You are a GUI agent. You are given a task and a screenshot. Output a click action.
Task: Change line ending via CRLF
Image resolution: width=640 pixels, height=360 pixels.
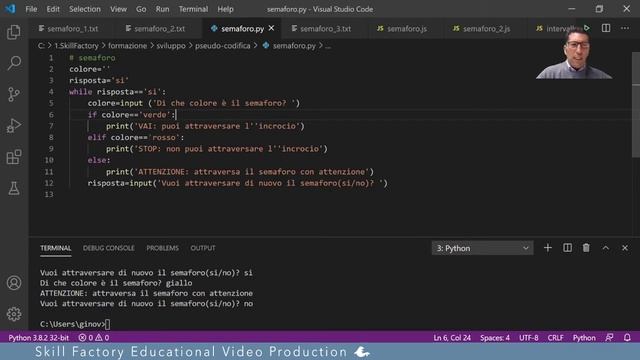(555, 338)
